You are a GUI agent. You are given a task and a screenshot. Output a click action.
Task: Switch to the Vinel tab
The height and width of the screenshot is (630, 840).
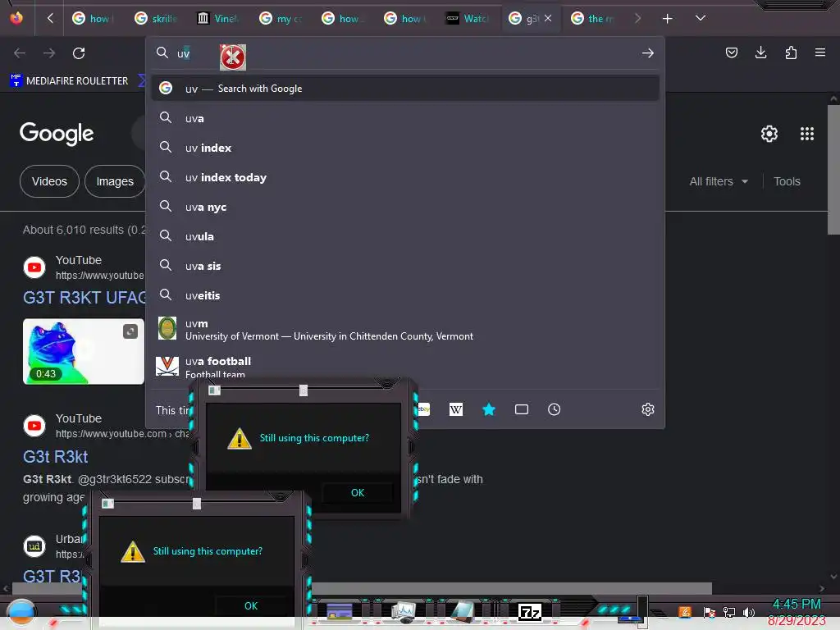[217, 19]
